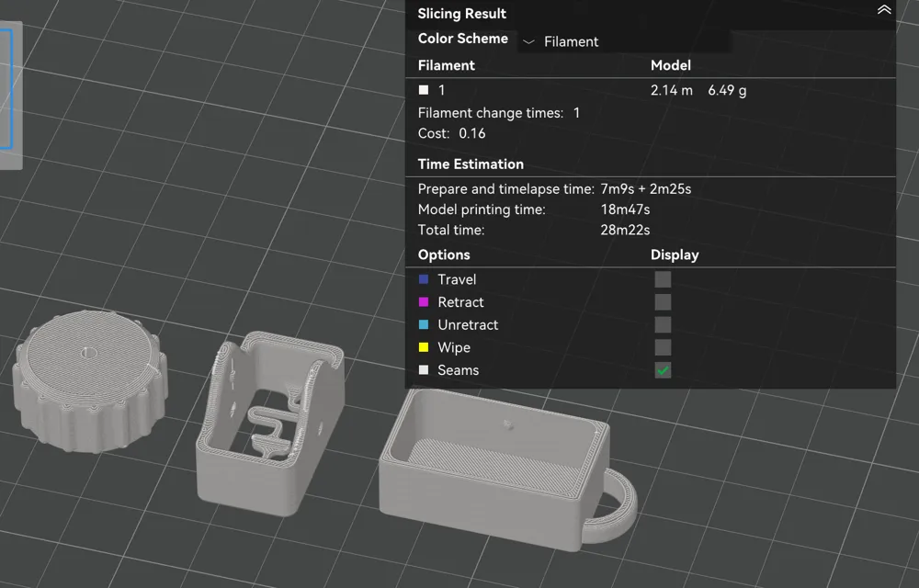Click the '28m22s' total time value
Screen dimensions: 919x588
[x=625, y=231]
